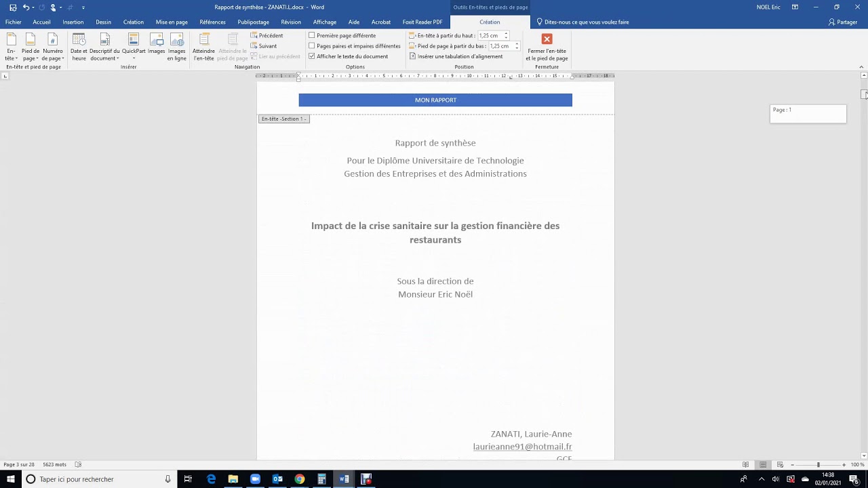Viewport: 868px width, 488px height.
Task: Click the Pied de page à partir du bas field
Action: pyautogui.click(x=501, y=46)
